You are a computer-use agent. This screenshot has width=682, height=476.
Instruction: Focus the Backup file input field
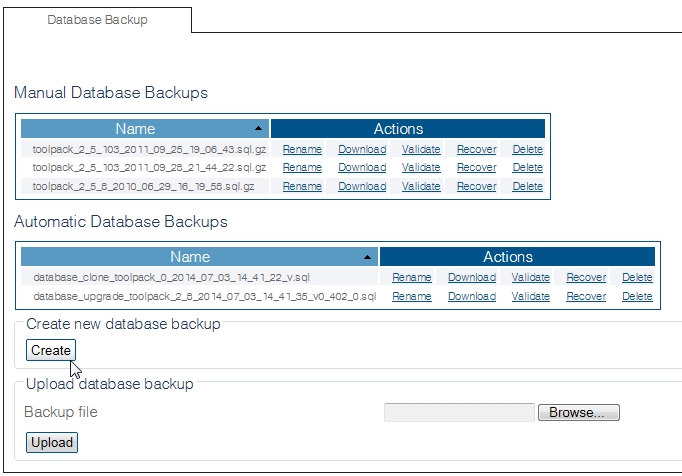coord(459,413)
